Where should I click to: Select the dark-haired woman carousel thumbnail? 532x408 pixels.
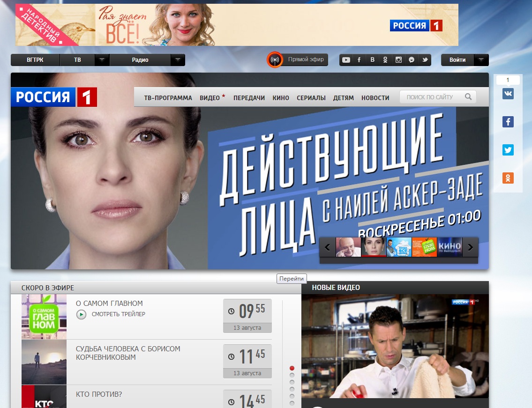(x=374, y=247)
